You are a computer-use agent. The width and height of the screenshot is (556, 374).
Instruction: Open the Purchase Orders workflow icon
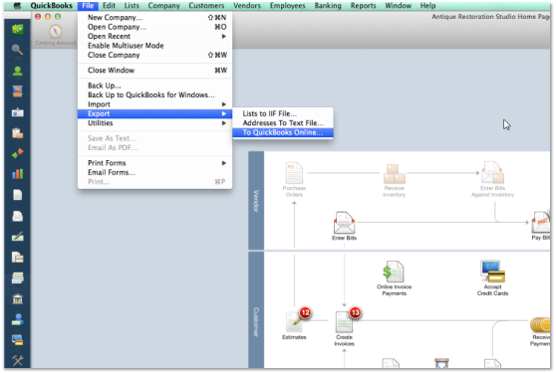(x=294, y=173)
